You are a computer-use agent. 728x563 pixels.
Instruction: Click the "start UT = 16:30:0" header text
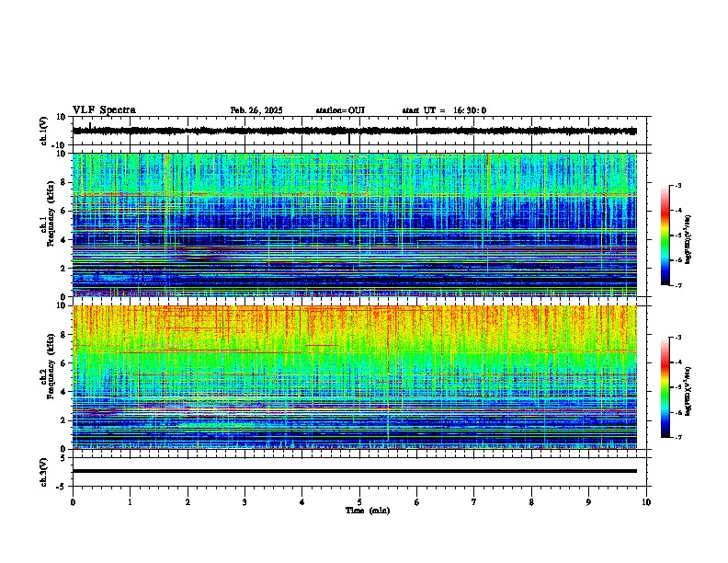[444, 110]
